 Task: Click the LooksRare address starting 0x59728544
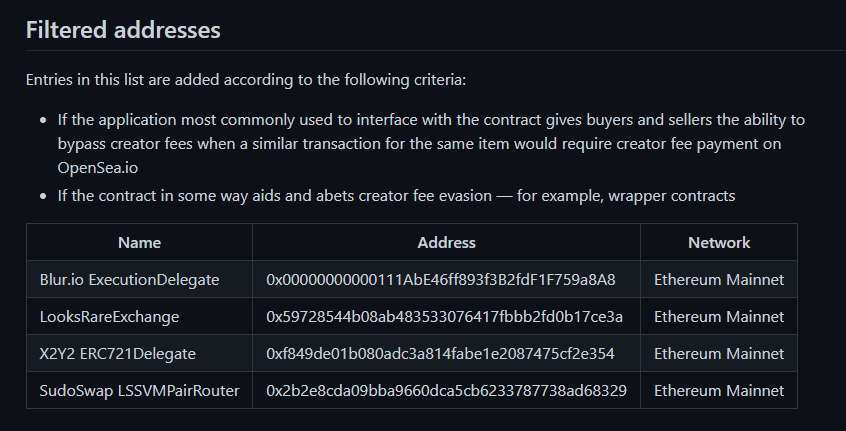445,316
